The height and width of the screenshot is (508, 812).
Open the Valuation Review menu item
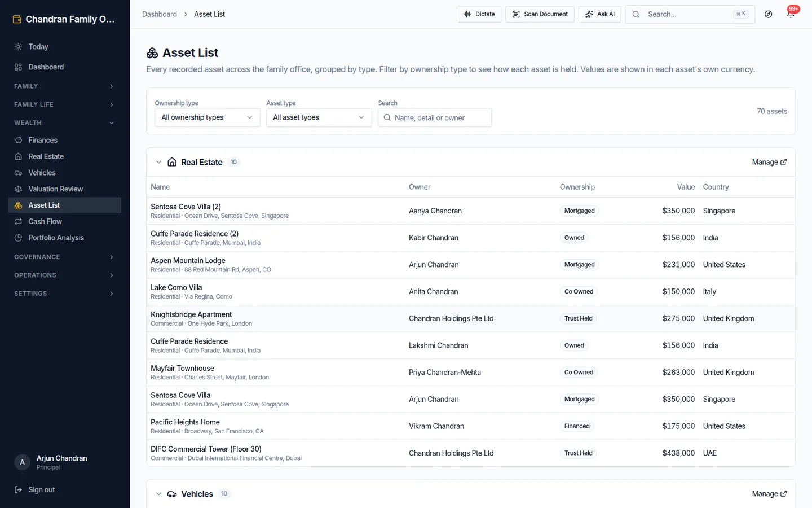pyautogui.click(x=65, y=189)
